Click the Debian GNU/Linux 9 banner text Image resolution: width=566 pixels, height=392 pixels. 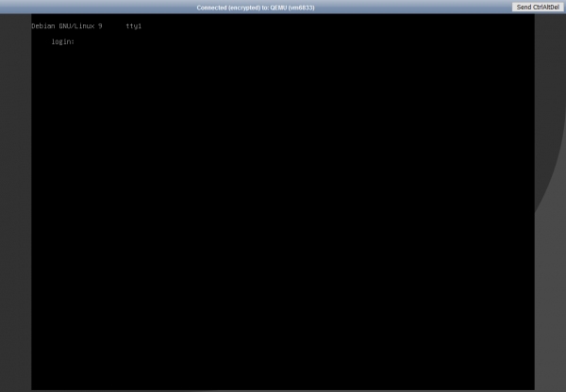pyautogui.click(x=66, y=25)
